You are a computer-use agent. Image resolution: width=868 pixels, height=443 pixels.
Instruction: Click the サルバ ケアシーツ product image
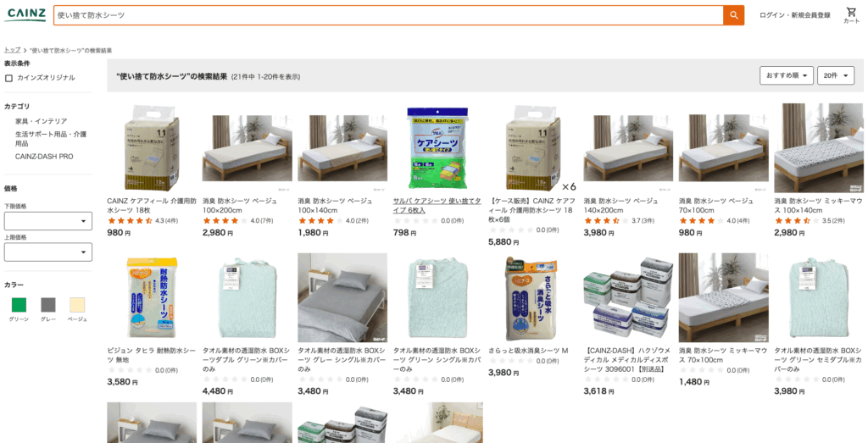(x=438, y=148)
